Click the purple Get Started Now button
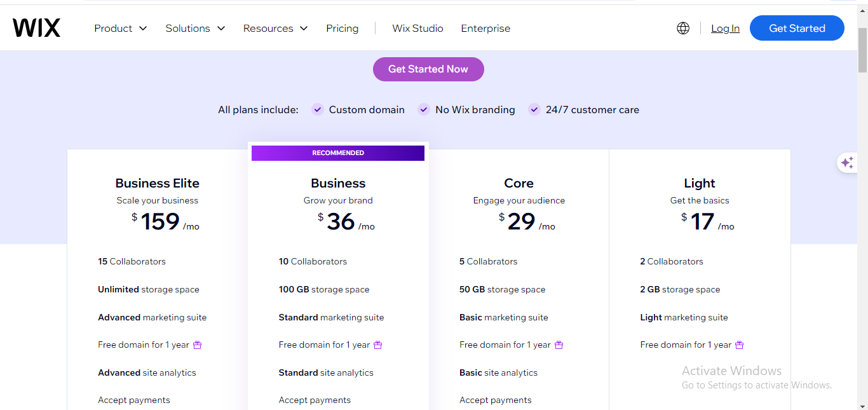 click(x=428, y=69)
